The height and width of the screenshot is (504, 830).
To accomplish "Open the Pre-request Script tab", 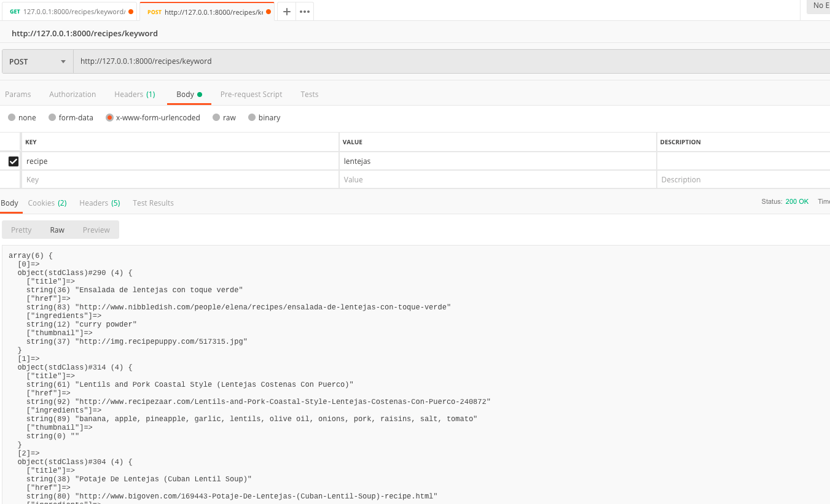I will click(x=251, y=95).
